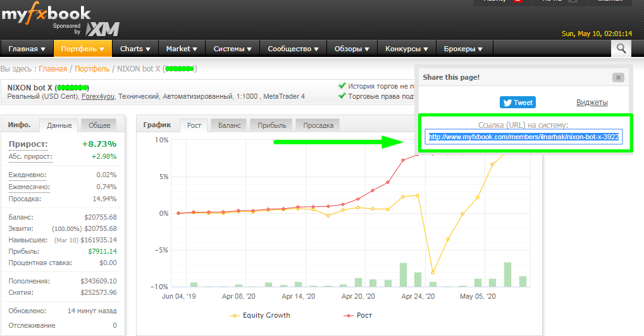Viewport: 644px width, 336px height.
Task: Click the Apr 24 equity drop point
Action: [x=433, y=272]
